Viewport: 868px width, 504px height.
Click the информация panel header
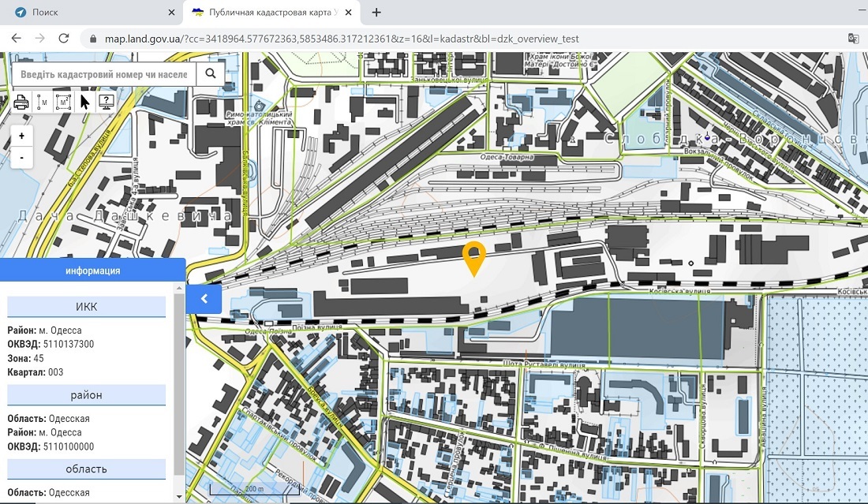[92, 271]
